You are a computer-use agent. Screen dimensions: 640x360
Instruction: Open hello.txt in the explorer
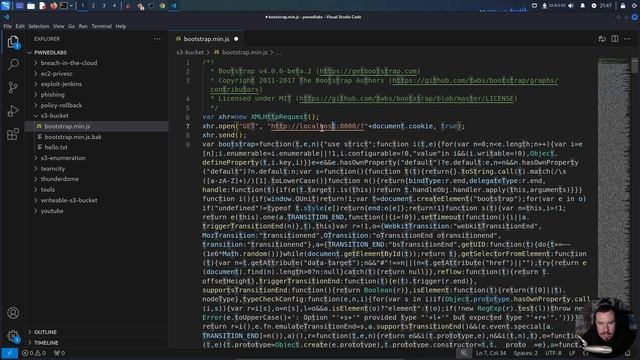coord(56,147)
